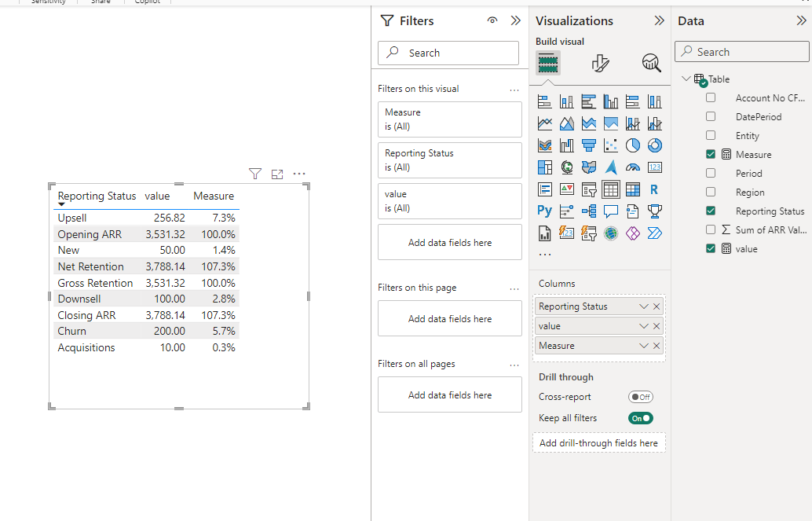Expand the Measure is (All) filter card
812x521 pixels.
[x=449, y=119]
